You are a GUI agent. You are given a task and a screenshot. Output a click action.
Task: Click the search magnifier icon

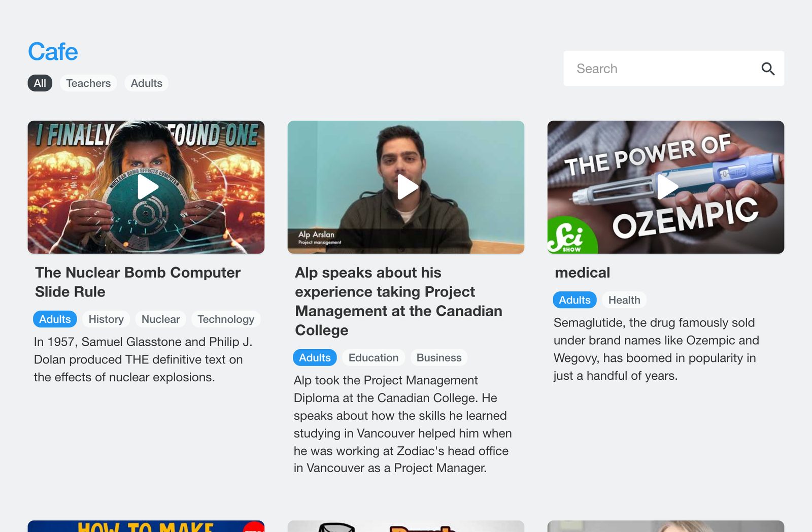768,69
